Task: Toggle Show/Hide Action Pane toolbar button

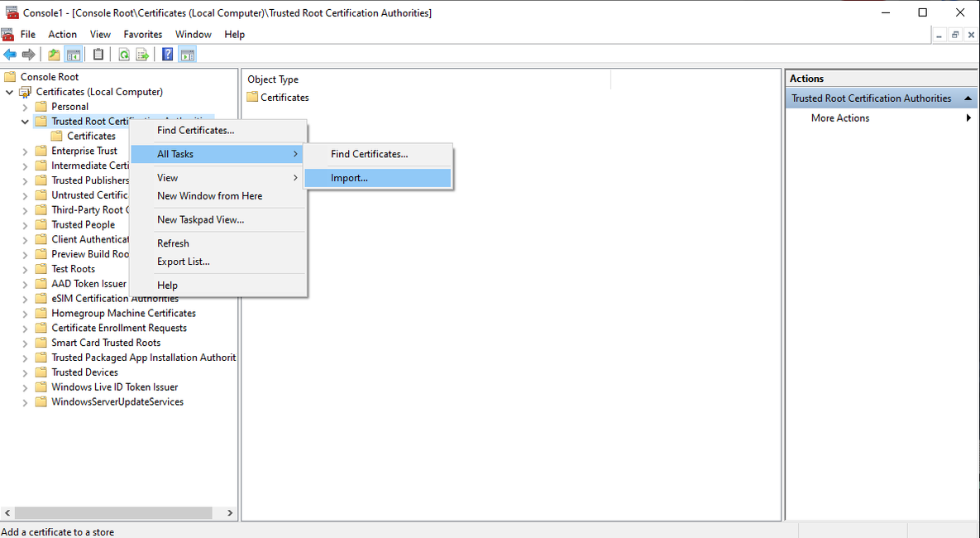Action: coord(188,55)
